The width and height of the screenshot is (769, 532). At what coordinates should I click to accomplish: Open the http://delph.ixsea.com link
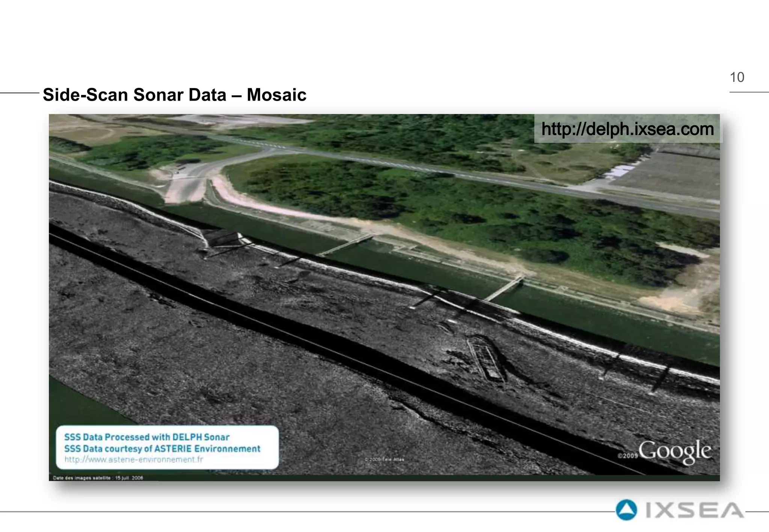click(x=627, y=129)
